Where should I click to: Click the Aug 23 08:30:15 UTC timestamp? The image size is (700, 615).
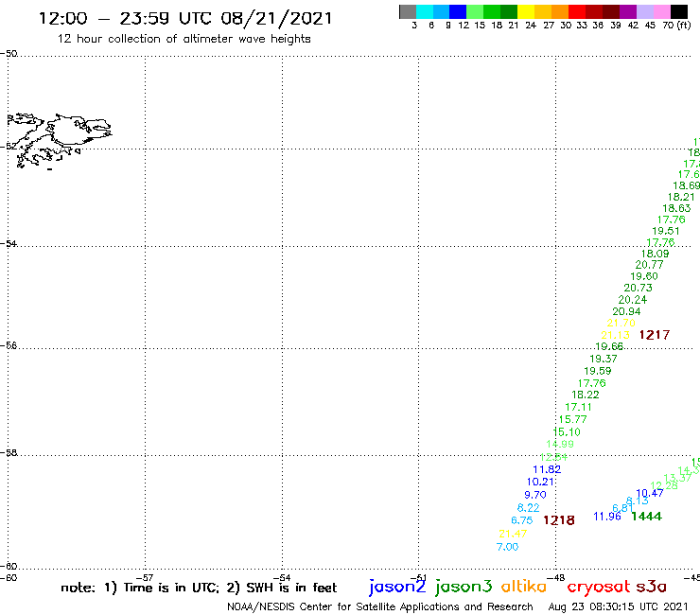[x=618, y=606]
